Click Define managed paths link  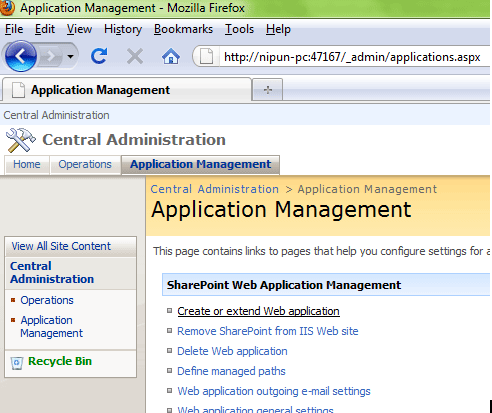coord(231,371)
